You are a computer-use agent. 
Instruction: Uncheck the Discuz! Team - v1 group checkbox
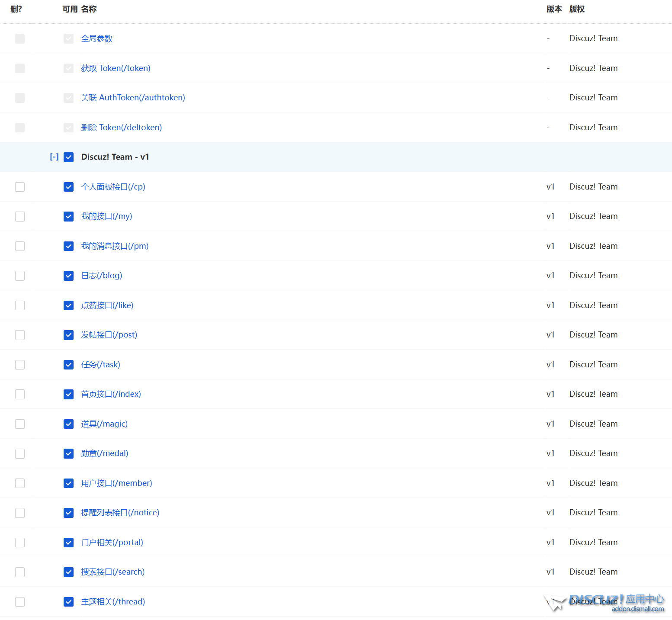click(68, 157)
